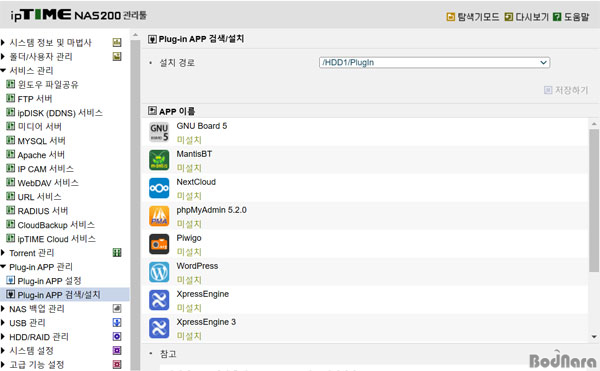Screen dimensions: 600x371
Task: Click the sidebar scroll up arrow
Action: pyautogui.click(x=135, y=35)
